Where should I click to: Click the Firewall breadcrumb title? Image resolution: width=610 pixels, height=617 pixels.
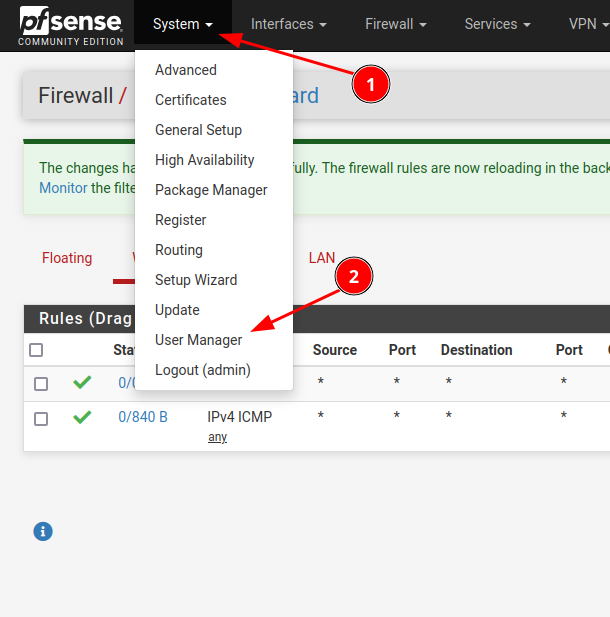click(75, 96)
